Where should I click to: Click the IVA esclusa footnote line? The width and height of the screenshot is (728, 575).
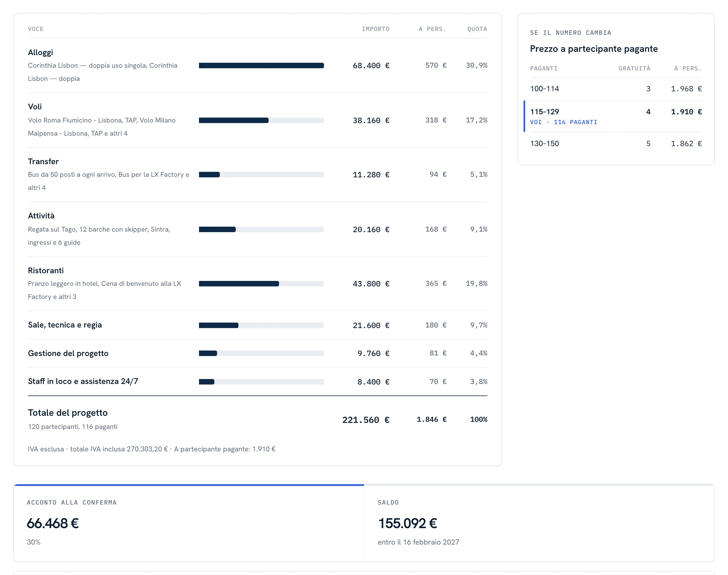(x=152, y=449)
